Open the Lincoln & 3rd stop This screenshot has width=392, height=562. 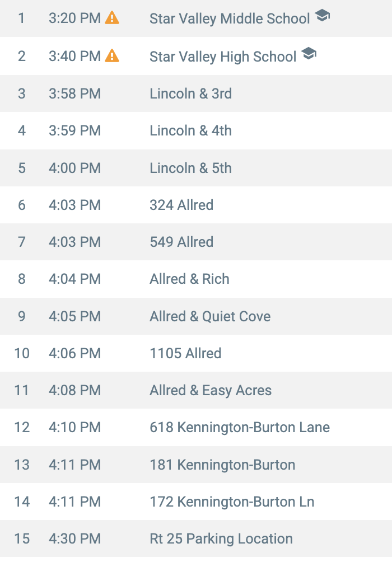tap(190, 93)
